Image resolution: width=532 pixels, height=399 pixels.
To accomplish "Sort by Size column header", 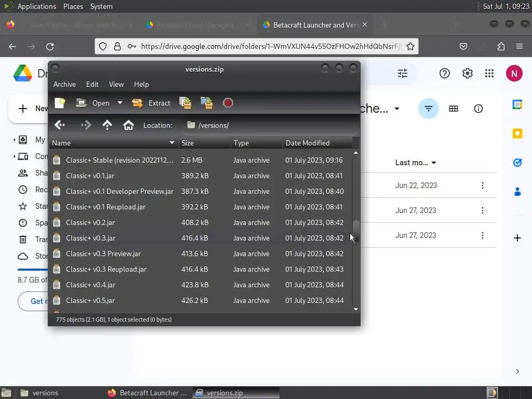I will tap(205, 143).
